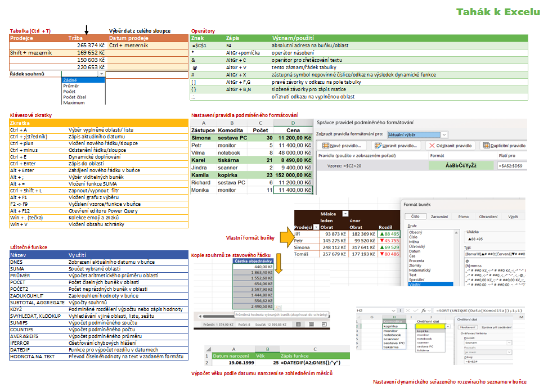The height and width of the screenshot is (392, 548).
Task: Click the Typ custom format input field
Action: click(x=495, y=254)
